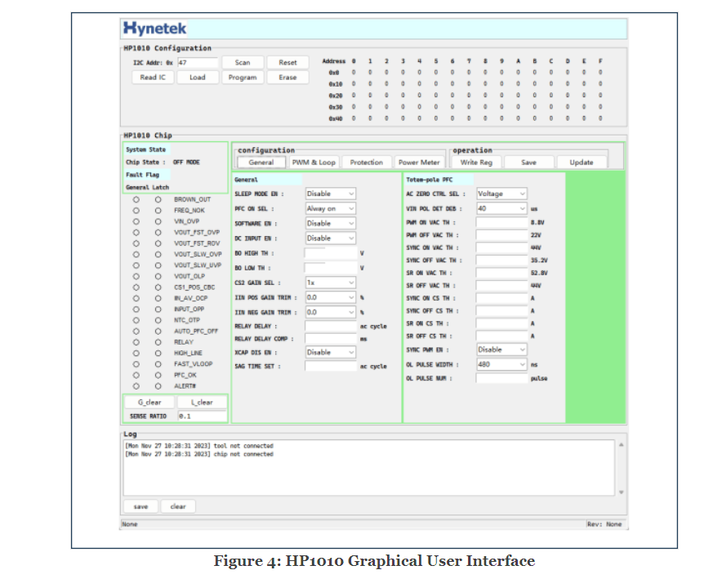Click the Log clear button
This screenshot has height=588, width=722.
(178, 506)
